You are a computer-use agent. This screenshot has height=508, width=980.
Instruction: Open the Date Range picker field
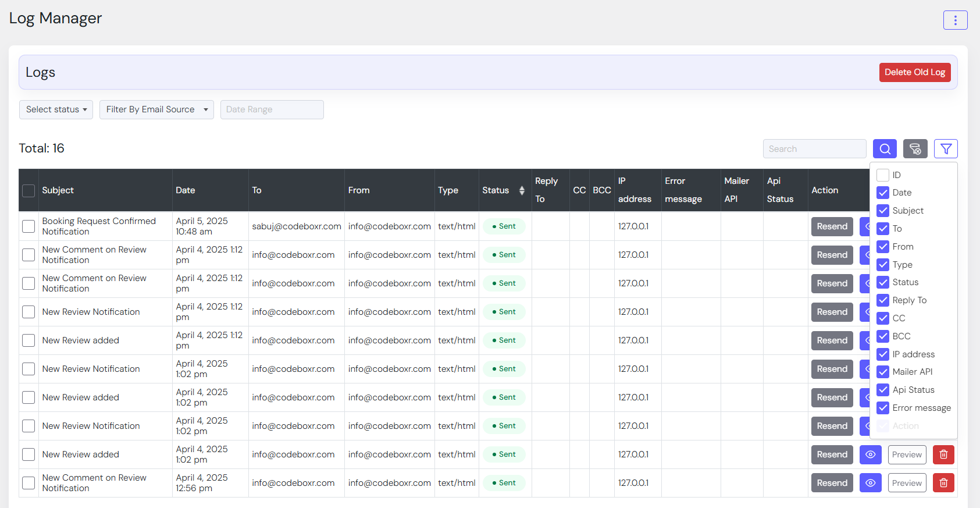pos(272,109)
